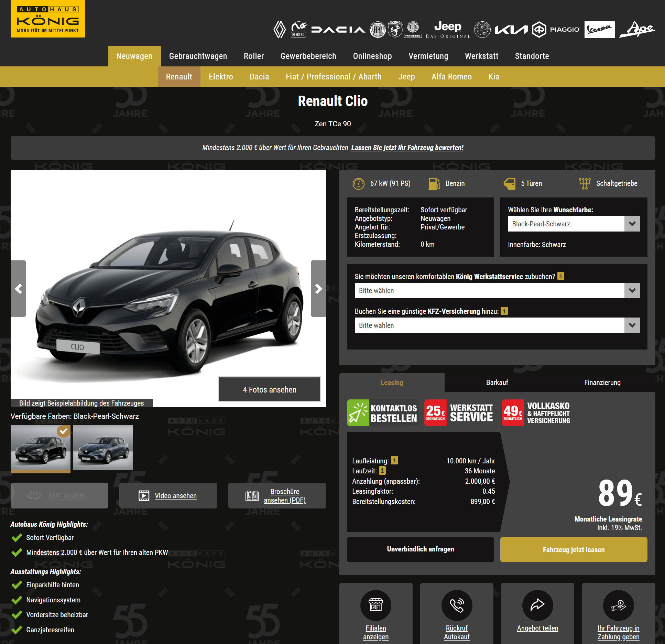Show next car photo arrow
The height and width of the screenshot is (644, 665).
(318, 289)
